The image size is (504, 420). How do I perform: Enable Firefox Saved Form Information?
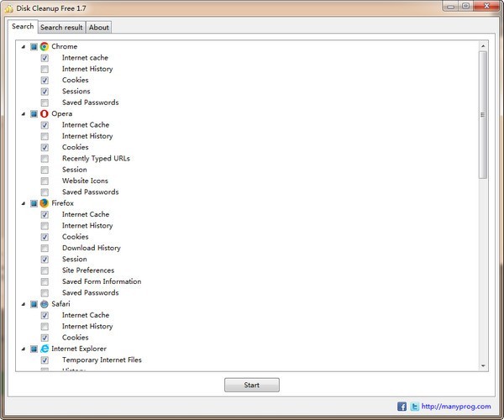[x=45, y=282]
